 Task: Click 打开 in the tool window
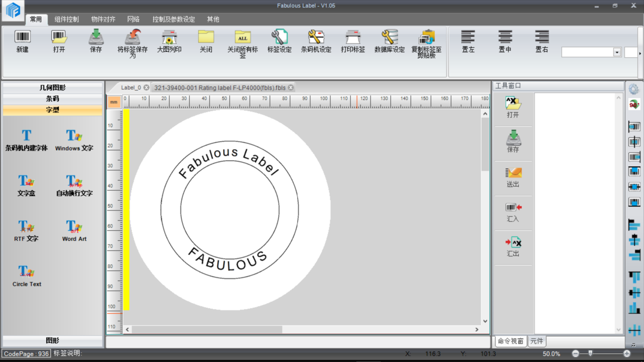[513, 107]
